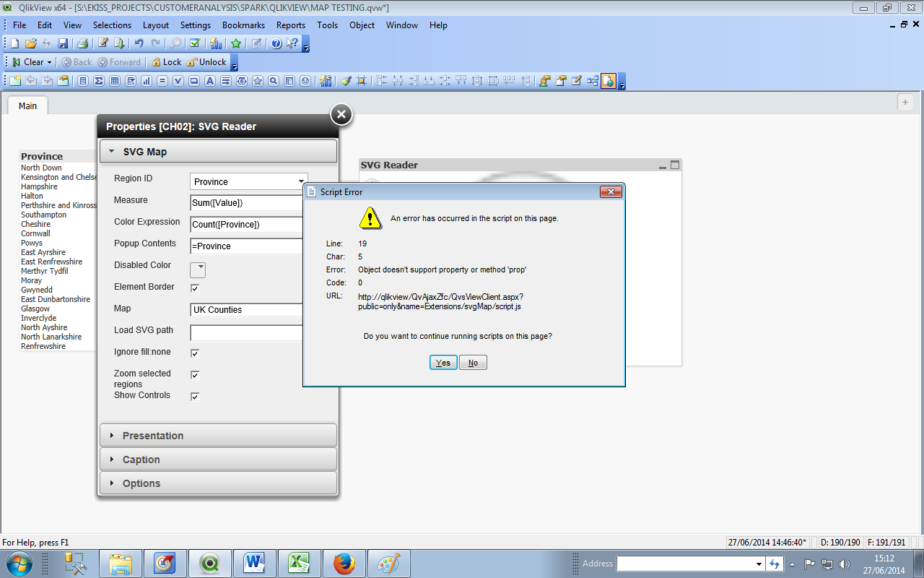Open Current Selections checkmark icon

[195, 43]
